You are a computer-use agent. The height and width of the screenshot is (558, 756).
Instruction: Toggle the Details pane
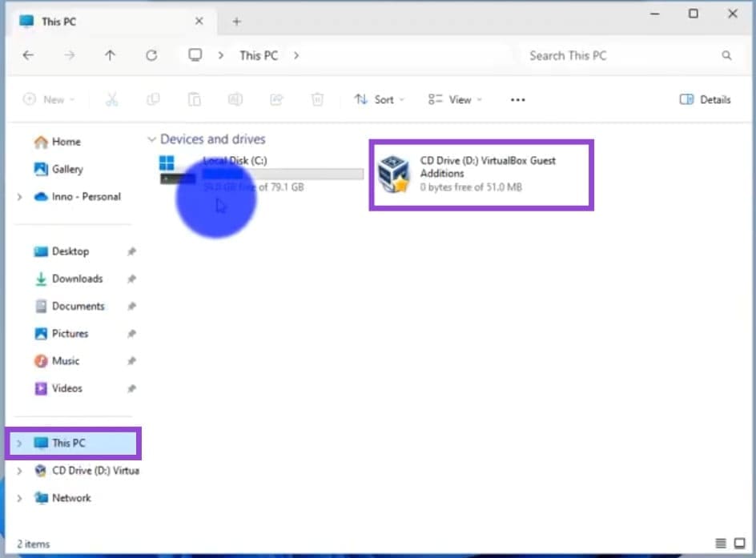[x=705, y=99]
